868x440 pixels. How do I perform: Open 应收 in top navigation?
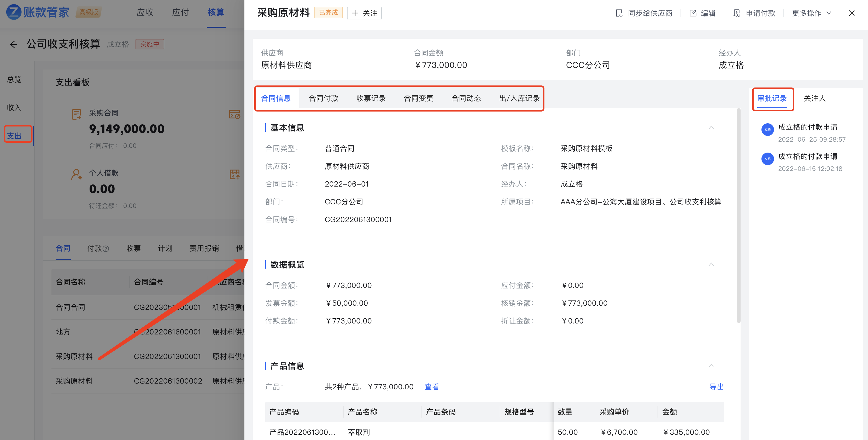pyautogui.click(x=145, y=13)
